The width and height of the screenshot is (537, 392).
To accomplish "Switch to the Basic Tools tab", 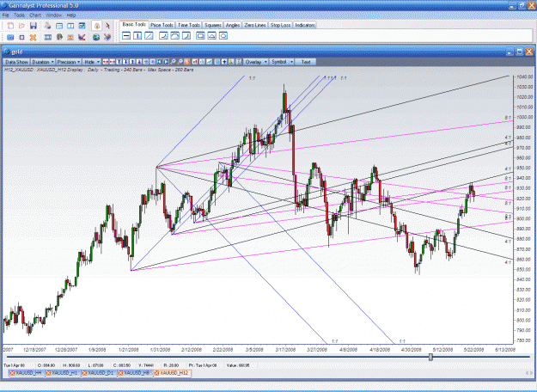I will [x=134, y=24].
